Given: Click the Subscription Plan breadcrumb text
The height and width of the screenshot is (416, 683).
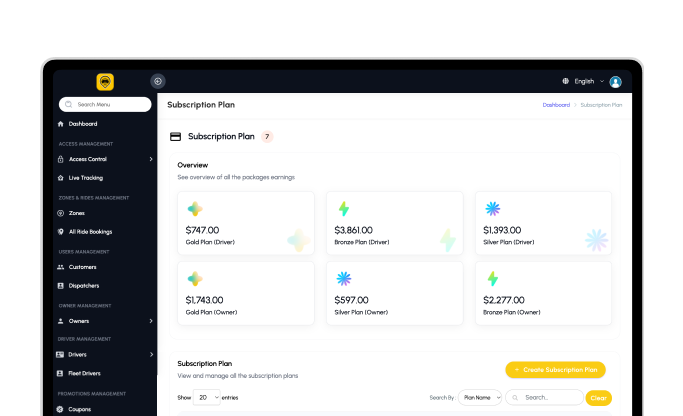Looking at the screenshot, I should [x=601, y=105].
